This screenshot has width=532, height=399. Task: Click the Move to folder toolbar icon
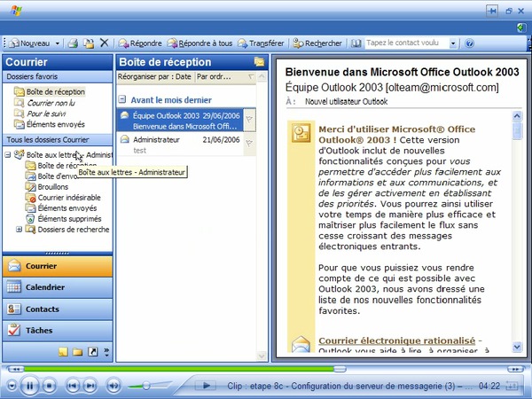click(89, 43)
